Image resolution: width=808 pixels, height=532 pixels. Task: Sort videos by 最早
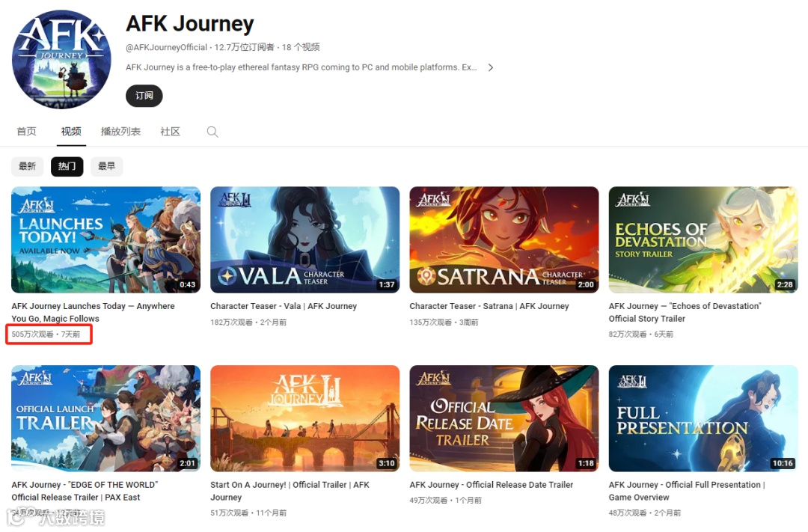pos(107,167)
